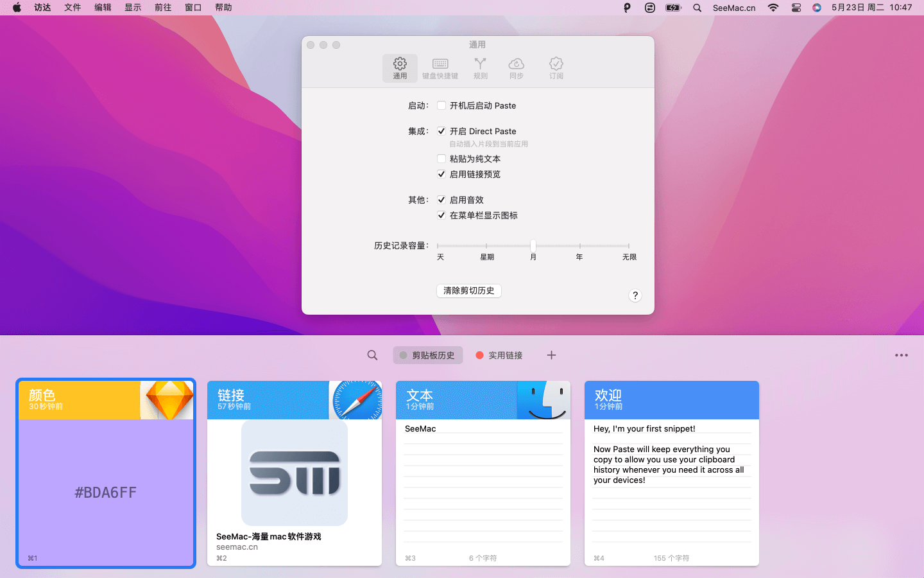The image size is (924, 578).
Task: Select the SeeMac link preview thumbnail
Action: tap(295, 473)
